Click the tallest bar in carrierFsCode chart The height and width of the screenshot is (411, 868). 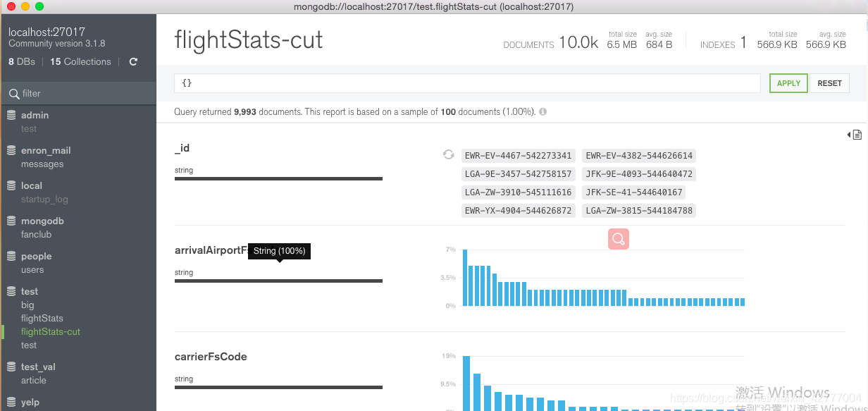pos(466,383)
